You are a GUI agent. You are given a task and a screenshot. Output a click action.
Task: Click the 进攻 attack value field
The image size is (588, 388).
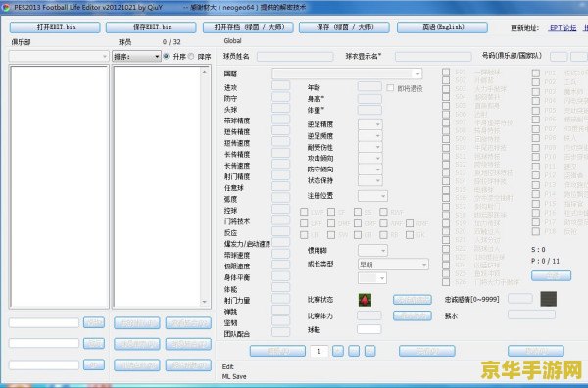click(281, 86)
